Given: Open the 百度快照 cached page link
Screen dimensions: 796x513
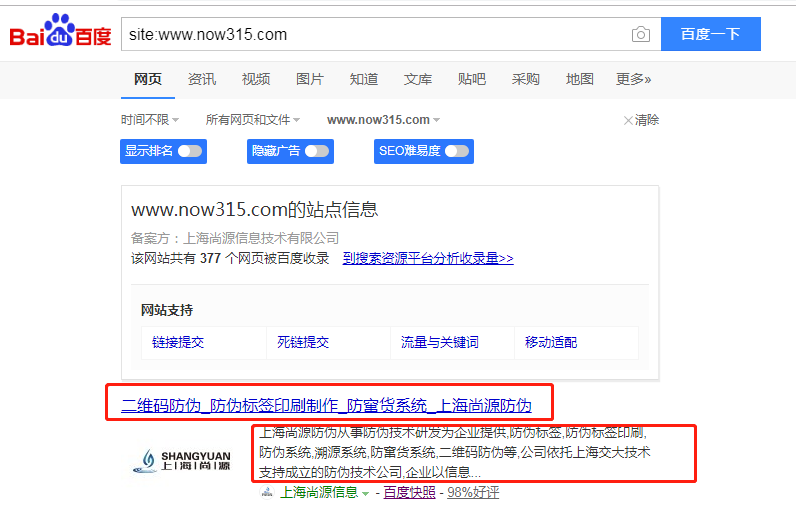Looking at the screenshot, I should 410,492.
